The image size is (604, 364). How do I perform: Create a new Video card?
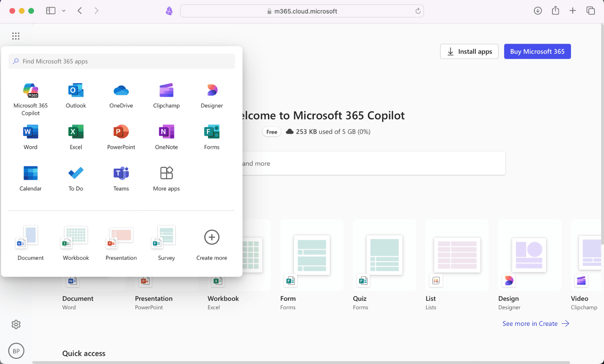(x=586, y=265)
